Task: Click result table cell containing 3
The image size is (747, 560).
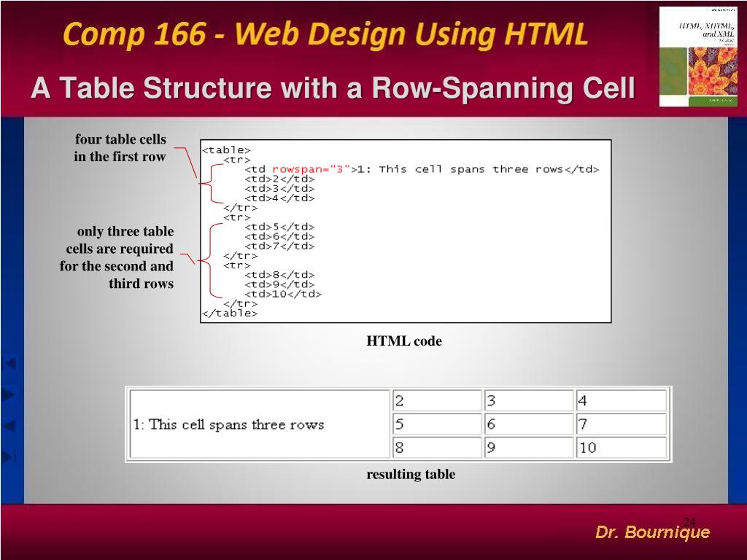Action: tap(529, 400)
